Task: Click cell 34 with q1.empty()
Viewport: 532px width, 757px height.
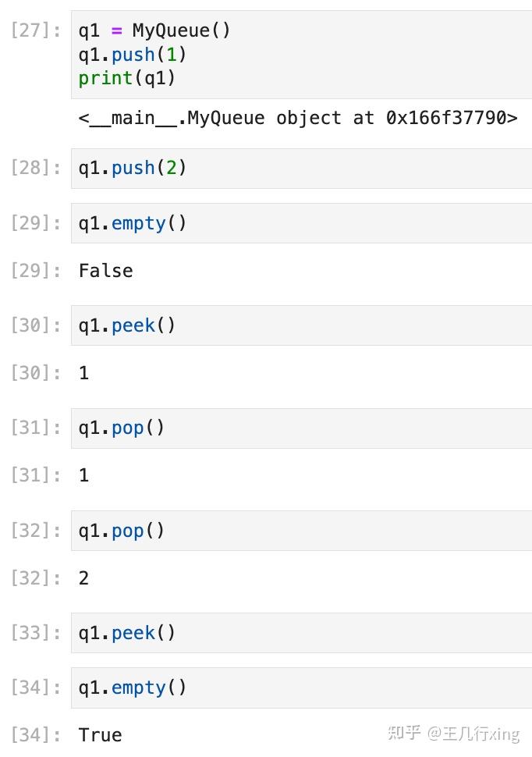Action: [x=301, y=688]
